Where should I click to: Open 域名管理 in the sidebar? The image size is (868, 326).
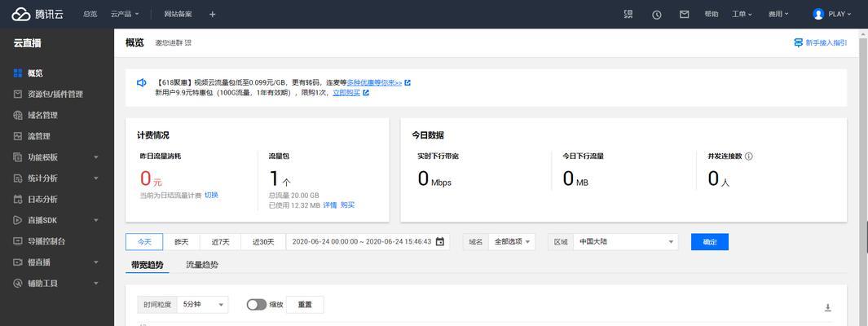[x=42, y=115]
